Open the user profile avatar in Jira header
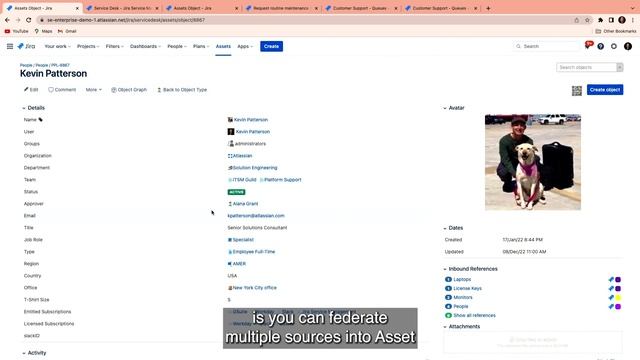The height and width of the screenshot is (360, 640). 628,47
